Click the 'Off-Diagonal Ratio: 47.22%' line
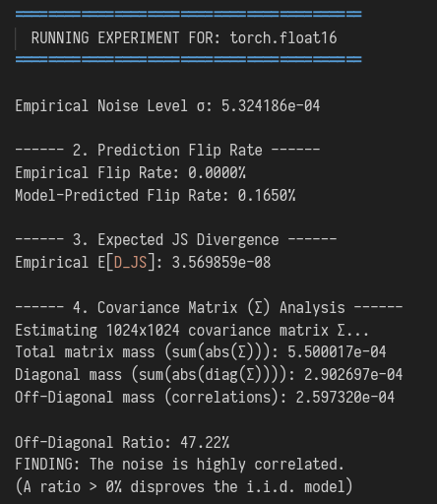437x504 pixels. [x=122, y=442]
